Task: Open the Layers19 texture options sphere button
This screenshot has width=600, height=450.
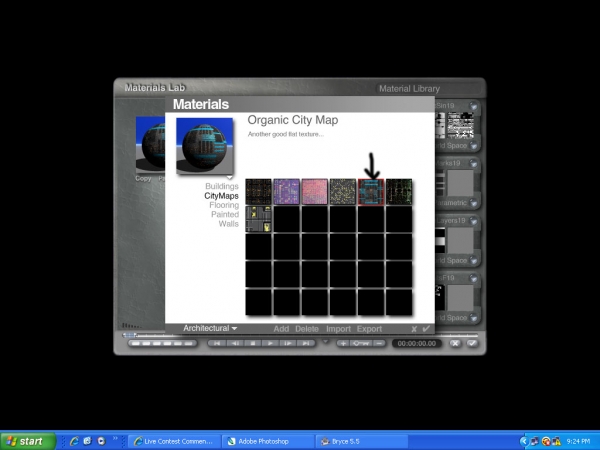Action: 473,220
